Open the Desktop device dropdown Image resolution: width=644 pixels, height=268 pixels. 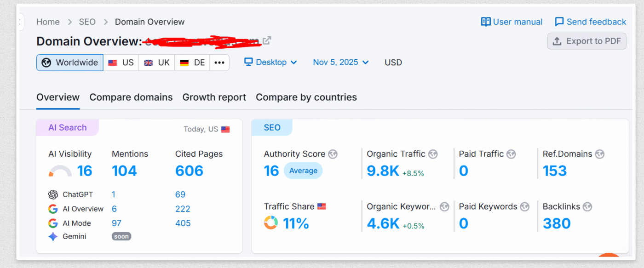pos(270,62)
